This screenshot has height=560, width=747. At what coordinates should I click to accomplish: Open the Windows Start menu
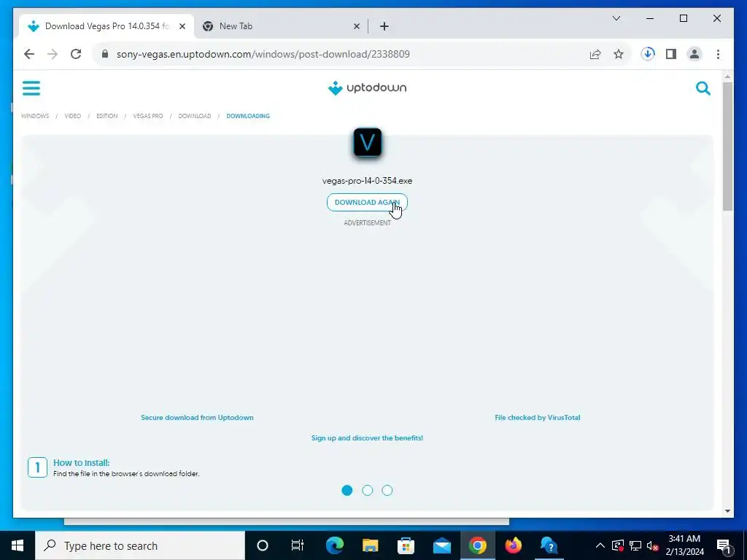tap(18, 545)
